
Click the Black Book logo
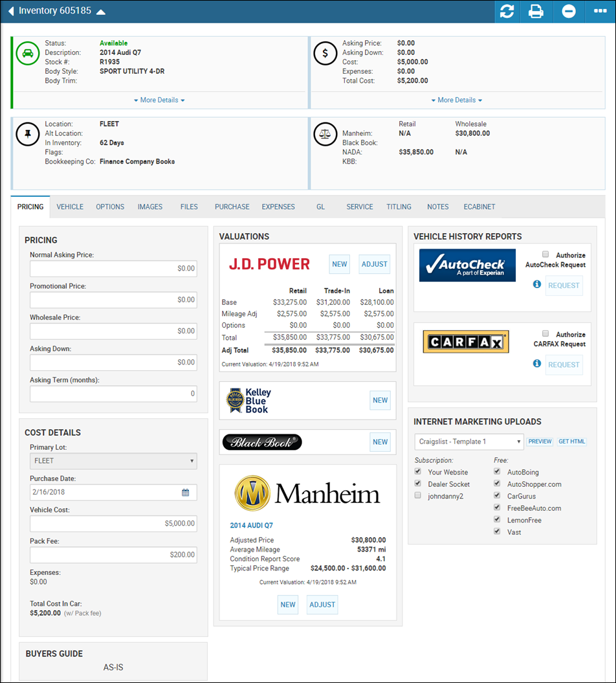tap(261, 442)
